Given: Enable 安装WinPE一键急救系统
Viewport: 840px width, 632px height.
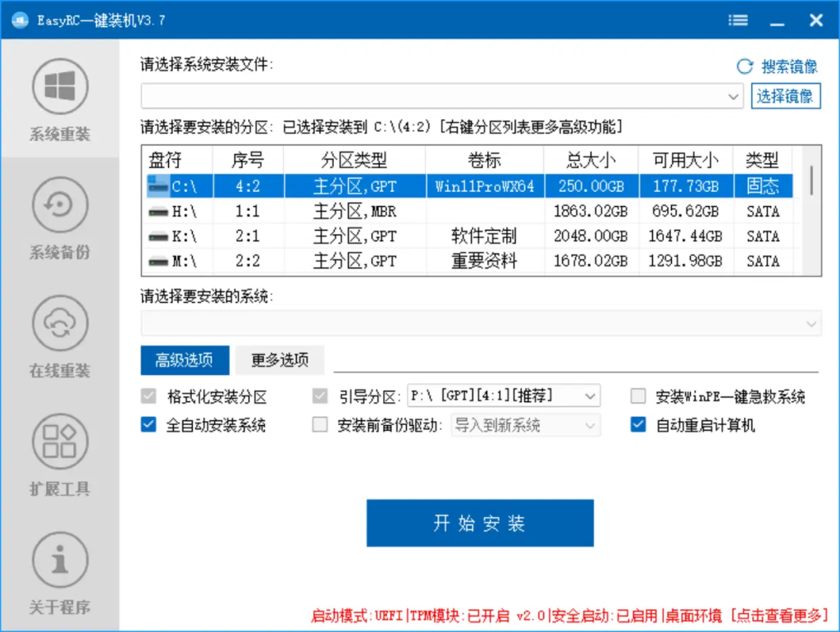Looking at the screenshot, I should point(637,396).
